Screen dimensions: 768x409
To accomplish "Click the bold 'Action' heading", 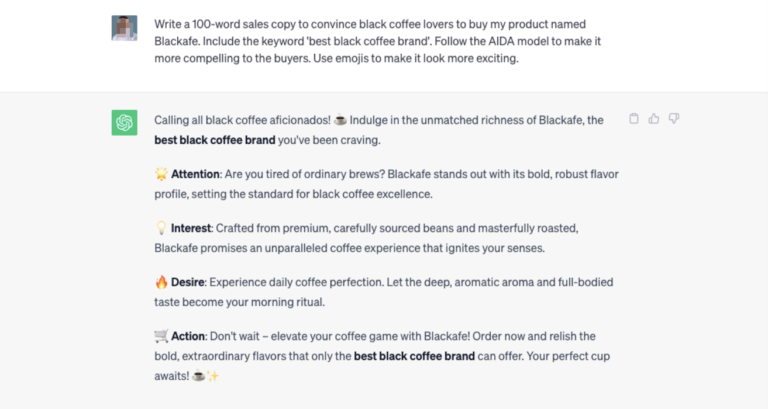I will (189, 336).
